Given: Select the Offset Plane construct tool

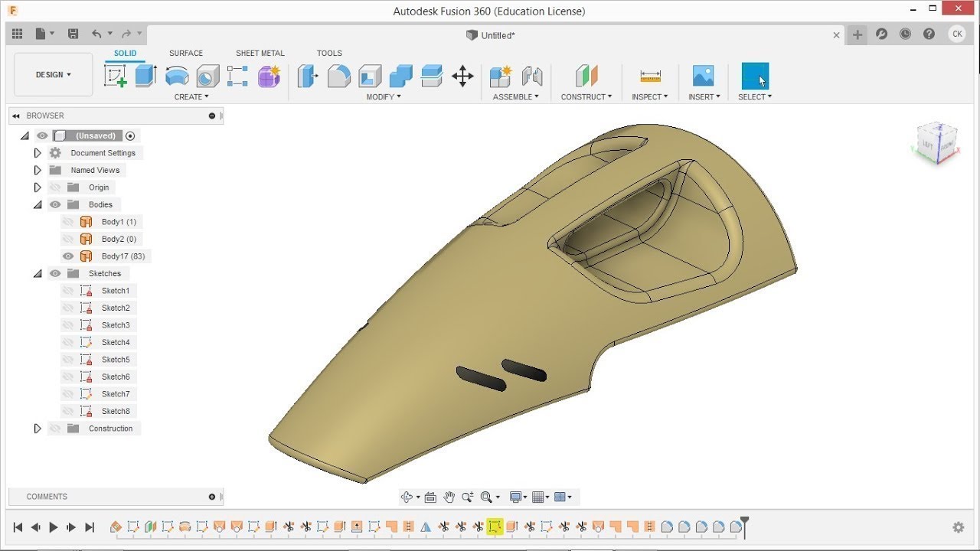Looking at the screenshot, I should [x=586, y=76].
